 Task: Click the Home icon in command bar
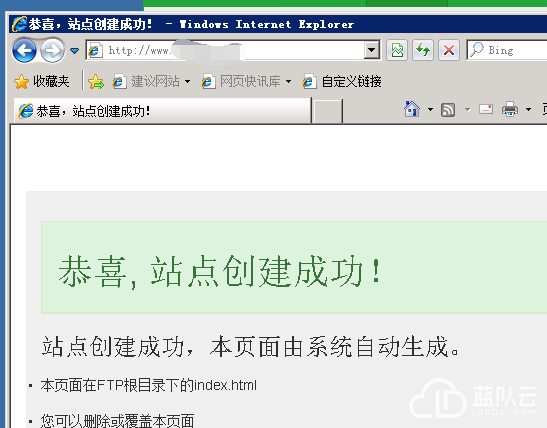(x=412, y=109)
